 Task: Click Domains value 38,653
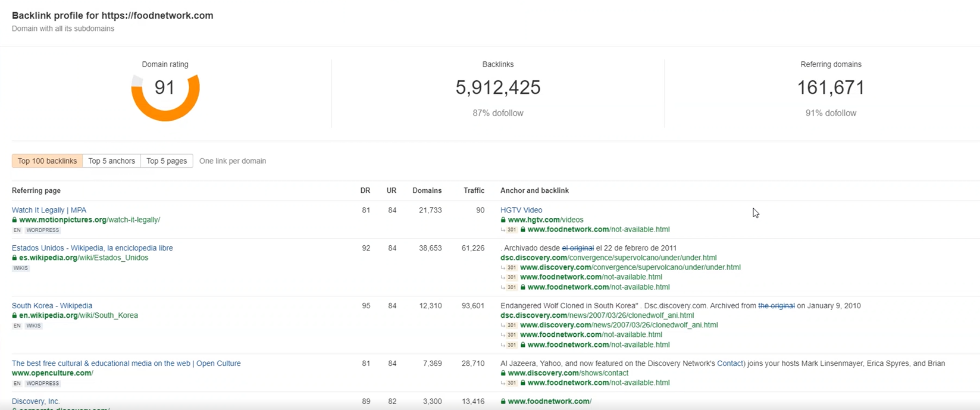[x=430, y=248]
